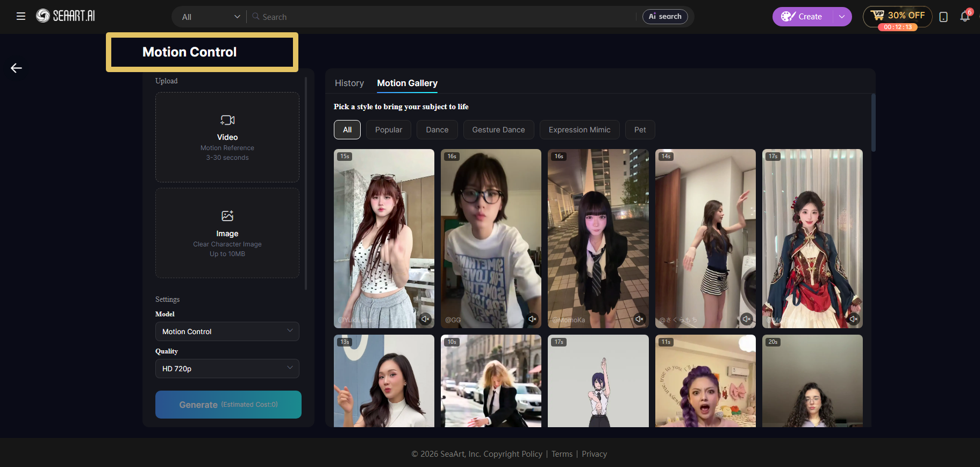The height and width of the screenshot is (467, 980).
Task: Select the 17s red costume video
Action: tap(812, 238)
